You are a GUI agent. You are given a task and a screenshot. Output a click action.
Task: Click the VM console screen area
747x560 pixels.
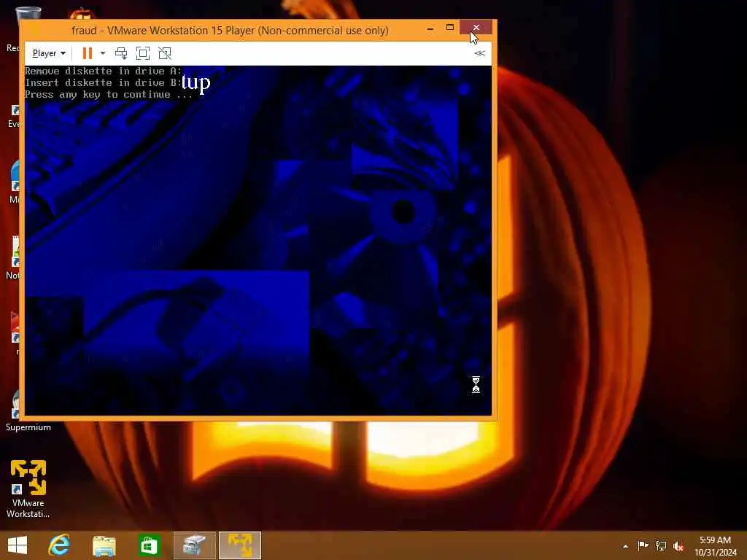coord(258,241)
